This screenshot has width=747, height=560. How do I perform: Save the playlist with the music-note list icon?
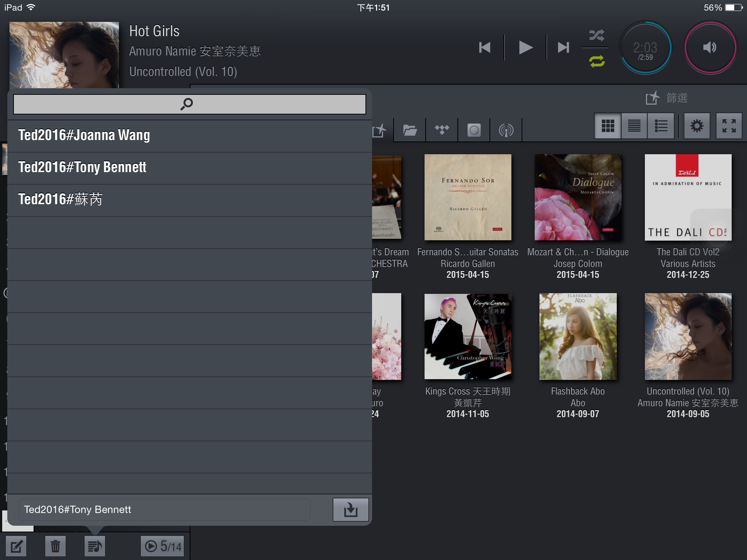click(x=94, y=546)
